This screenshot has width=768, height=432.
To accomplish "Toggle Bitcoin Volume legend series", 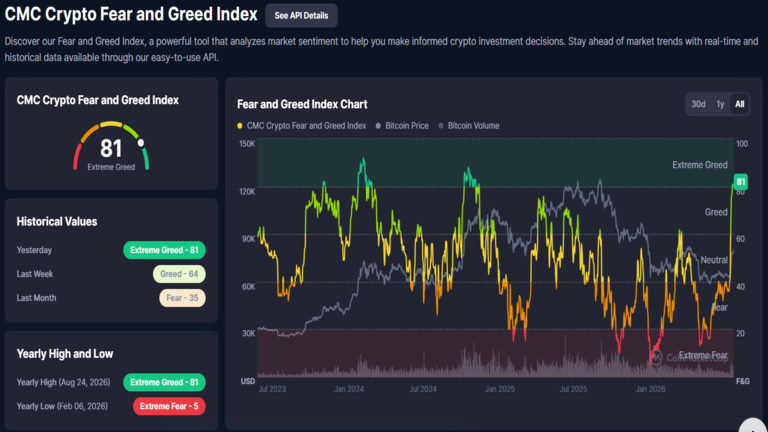I will (x=469, y=126).
